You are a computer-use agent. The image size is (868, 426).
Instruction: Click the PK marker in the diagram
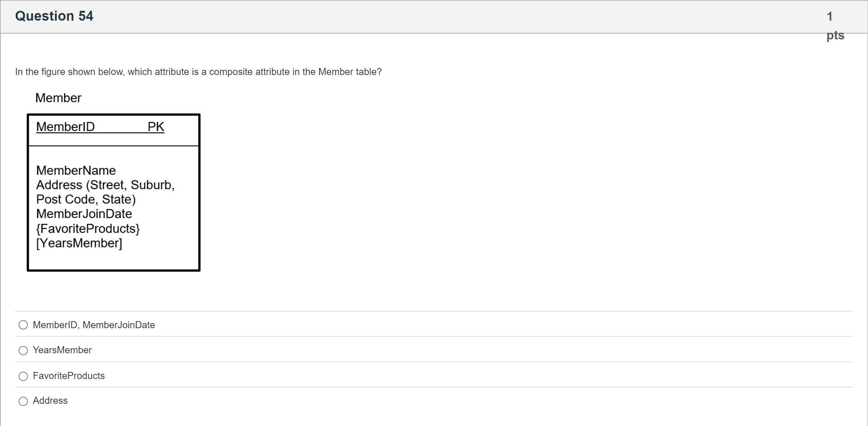[x=156, y=127]
